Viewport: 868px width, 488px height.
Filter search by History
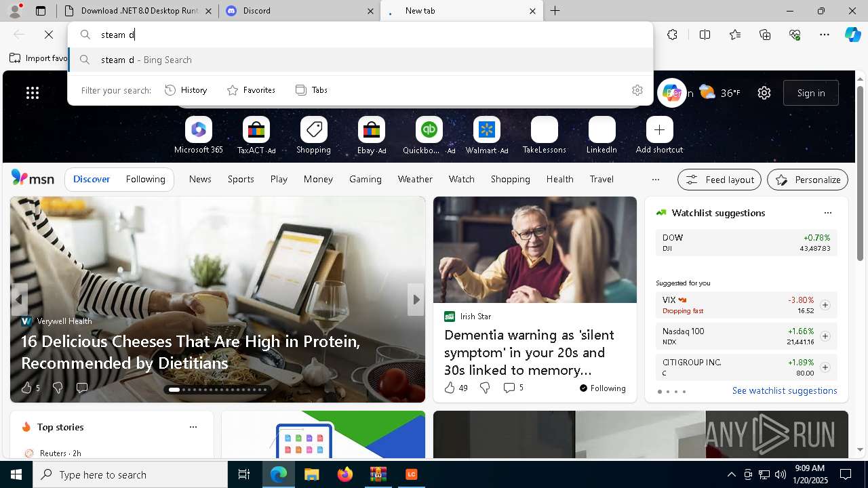click(186, 90)
